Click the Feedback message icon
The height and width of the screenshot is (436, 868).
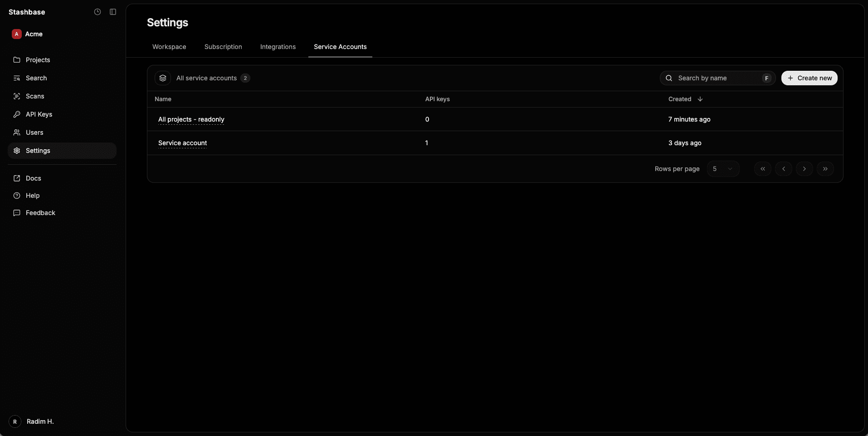point(17,213)
